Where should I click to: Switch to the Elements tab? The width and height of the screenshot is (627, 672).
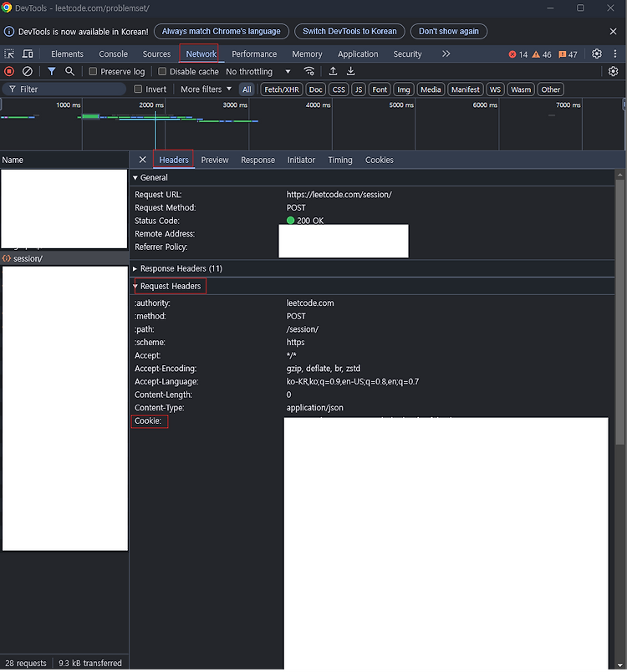67,54
